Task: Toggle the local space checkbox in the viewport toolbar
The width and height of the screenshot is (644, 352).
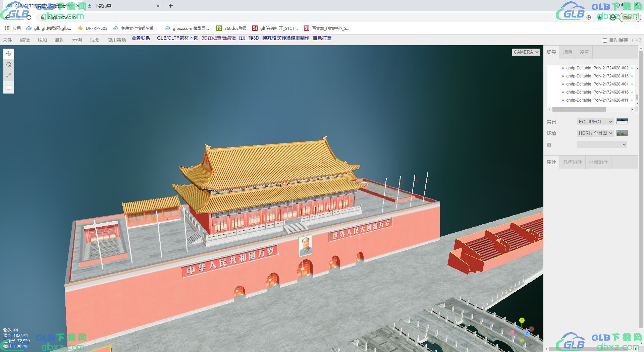Action: click(9, 87)
